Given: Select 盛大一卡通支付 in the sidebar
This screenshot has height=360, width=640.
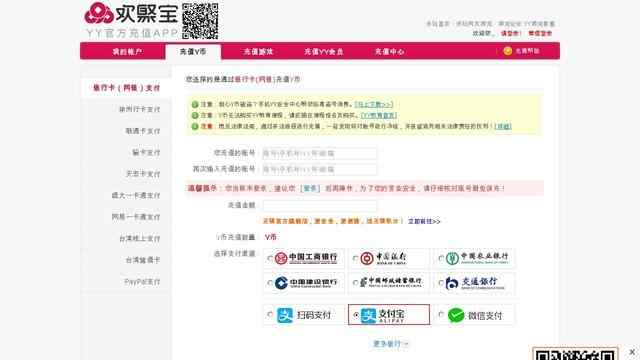Looking at the screenshot, I should coord(136,196).
